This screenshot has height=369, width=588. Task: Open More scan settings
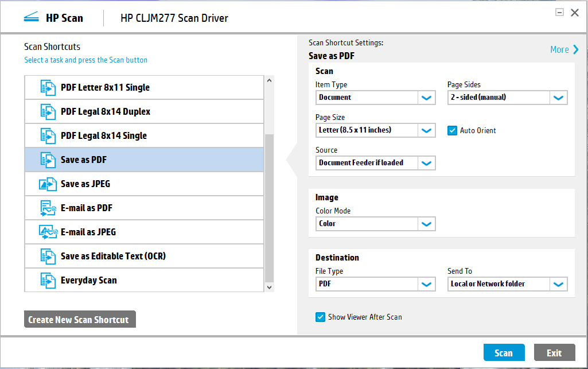pos(564,50)
